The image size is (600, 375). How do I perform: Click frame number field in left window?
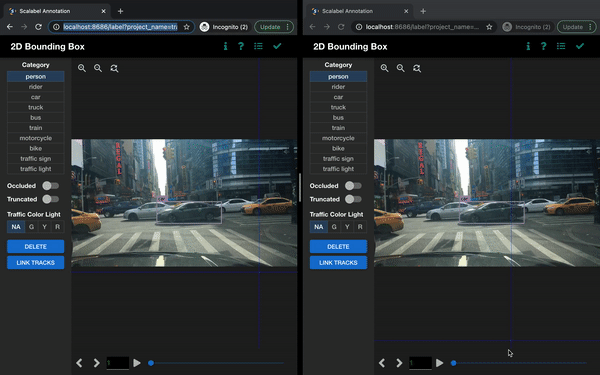[117, 363]
